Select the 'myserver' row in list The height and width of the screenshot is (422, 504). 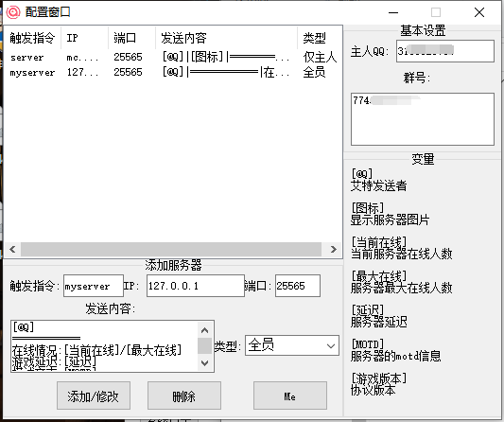(x=173, y=72)
